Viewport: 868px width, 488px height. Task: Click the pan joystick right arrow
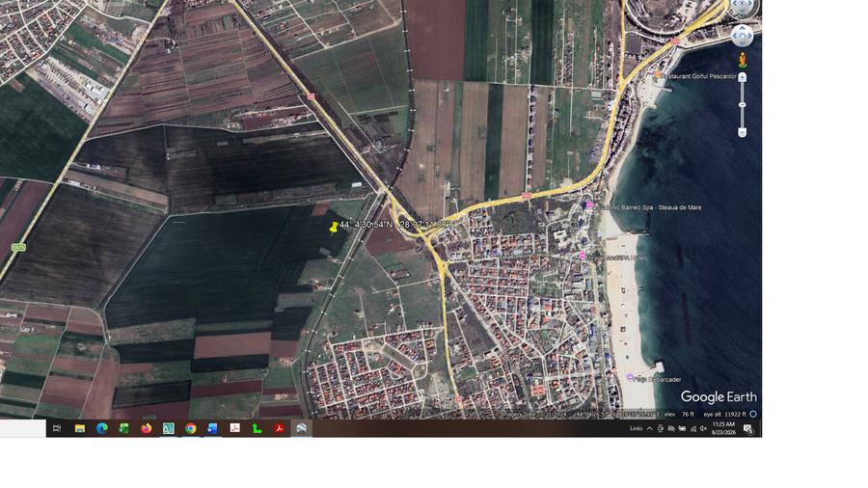[749, 37]
